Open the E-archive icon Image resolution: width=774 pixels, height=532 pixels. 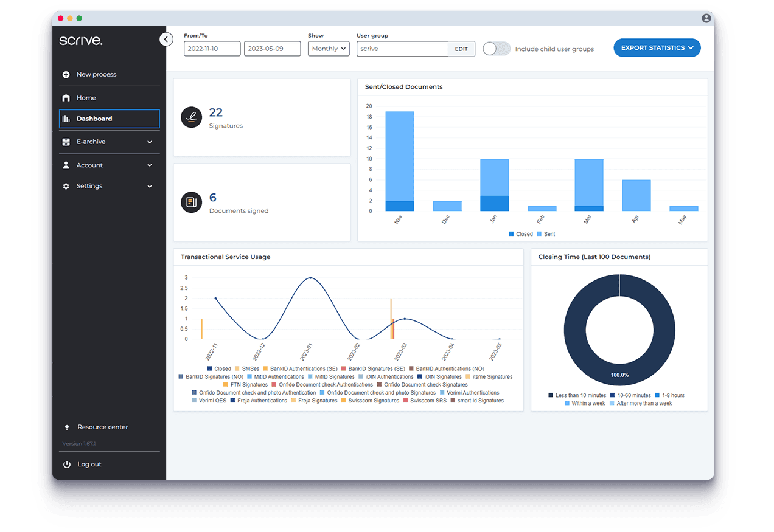(x=67, y=142)
